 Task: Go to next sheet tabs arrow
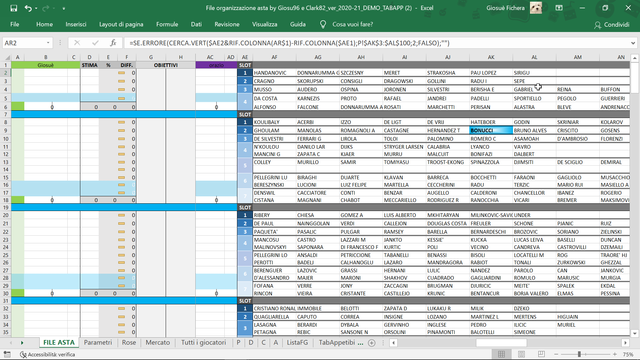click(22, 343)
